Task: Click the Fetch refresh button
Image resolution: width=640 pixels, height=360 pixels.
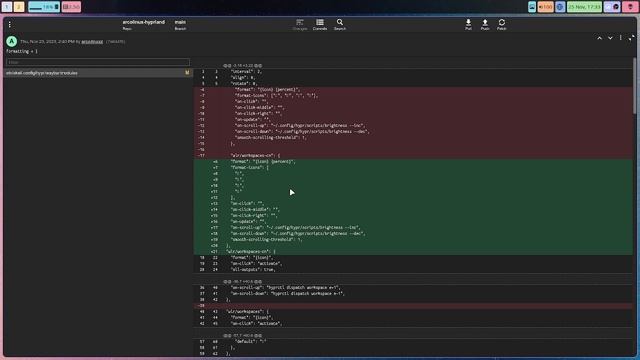Action: pos(502,24)
